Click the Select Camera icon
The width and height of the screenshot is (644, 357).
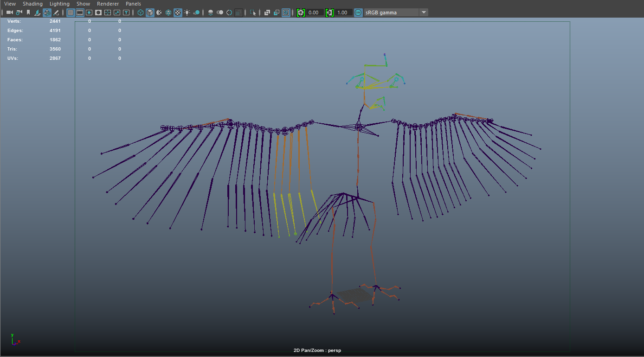[9, 13]
